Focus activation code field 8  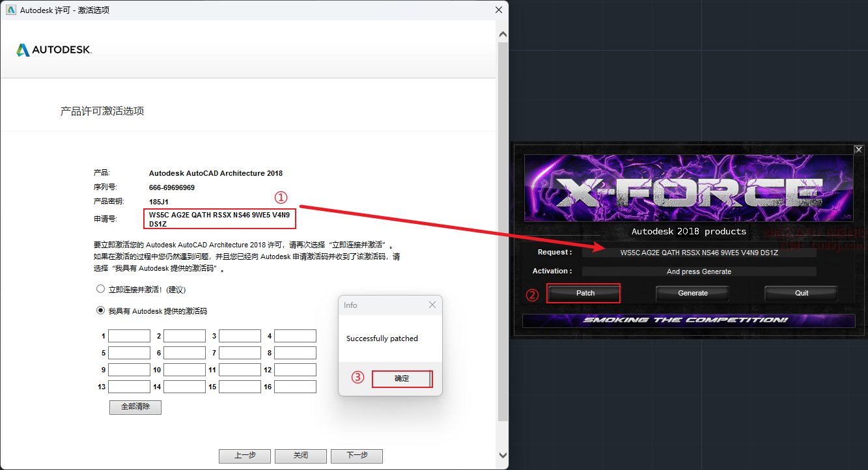click(295, 353)
